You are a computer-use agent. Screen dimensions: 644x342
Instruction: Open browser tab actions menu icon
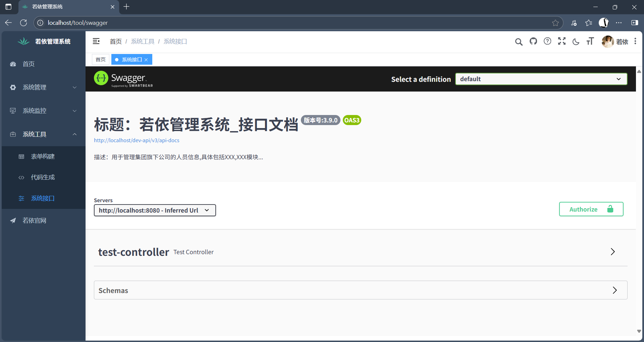8,7
